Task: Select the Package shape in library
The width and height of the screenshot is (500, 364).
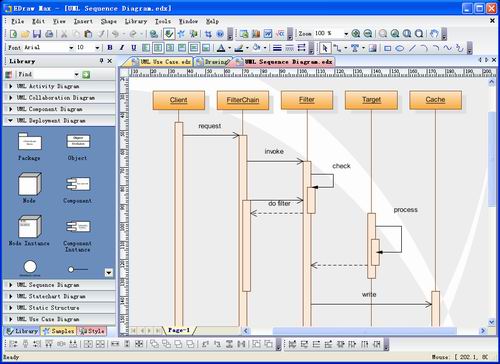Action: tap(30, 142)
